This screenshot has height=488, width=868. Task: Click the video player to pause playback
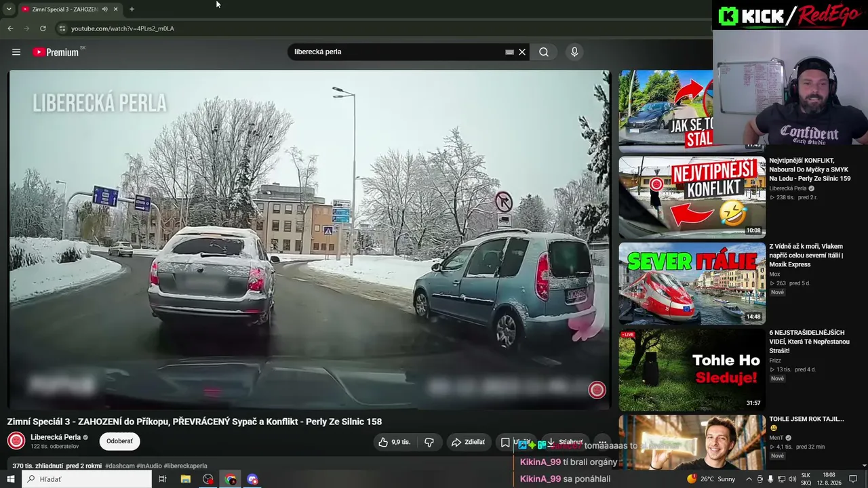coord(309,239)
